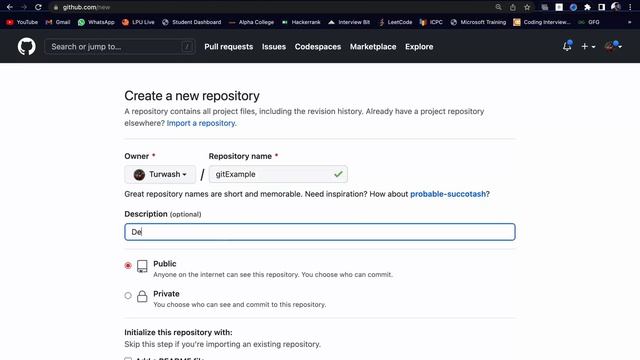
Task: Open Explore in the header
Action: 419,47
